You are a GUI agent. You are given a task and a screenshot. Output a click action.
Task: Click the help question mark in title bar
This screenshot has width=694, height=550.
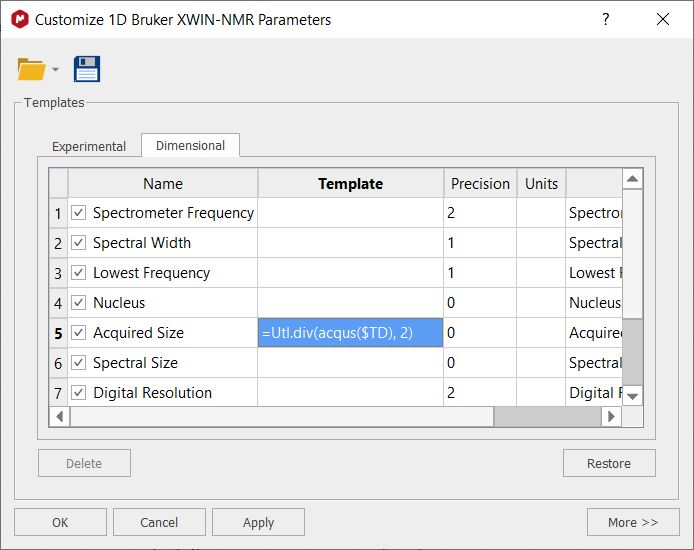click(605, 19)
